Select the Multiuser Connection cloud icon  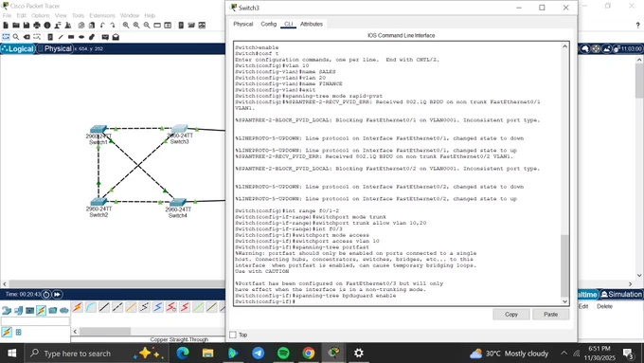click(x=64, y=310)
